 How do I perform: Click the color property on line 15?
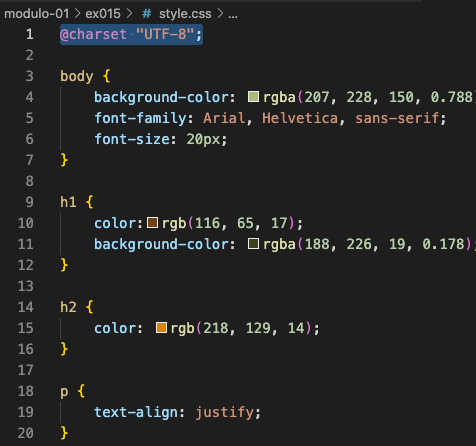click(115, 328)
